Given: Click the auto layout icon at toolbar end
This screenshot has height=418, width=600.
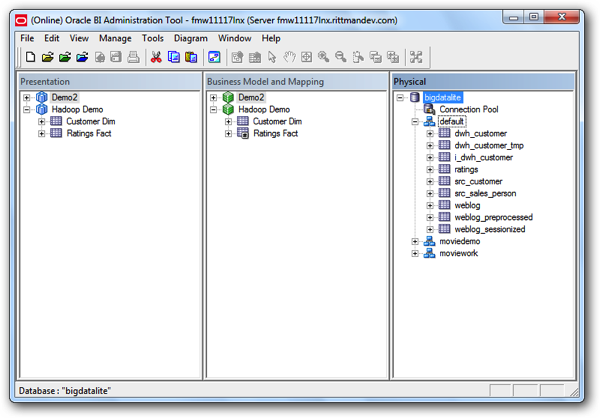Looking at the screenshot, I should [x=416, y=57].
